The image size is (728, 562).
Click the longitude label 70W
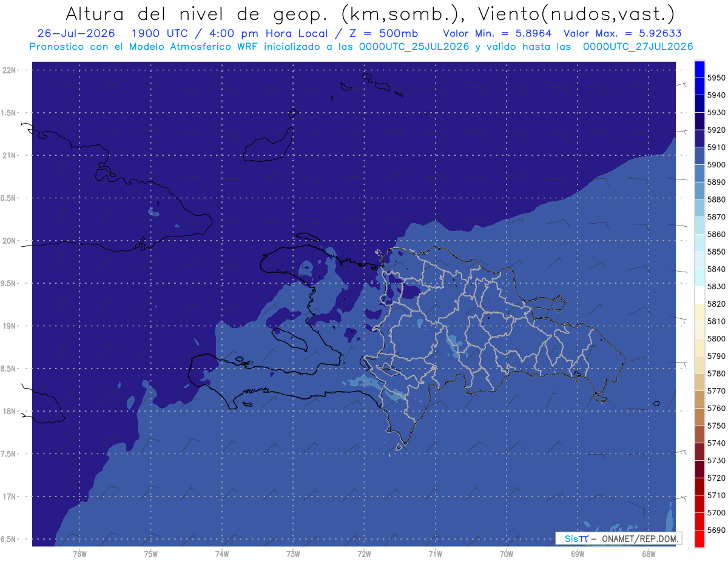(507, 554)
